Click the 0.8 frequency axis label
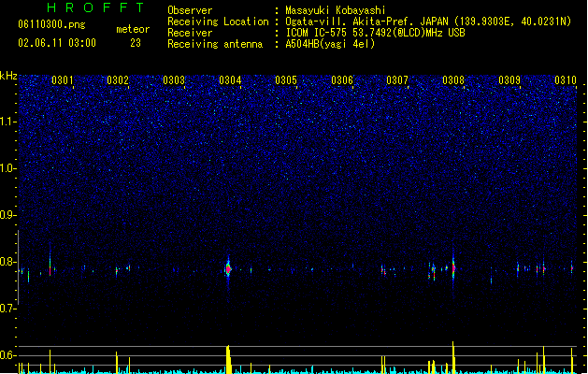The height and width of the screenshot is (374, 588). (8, 262)
